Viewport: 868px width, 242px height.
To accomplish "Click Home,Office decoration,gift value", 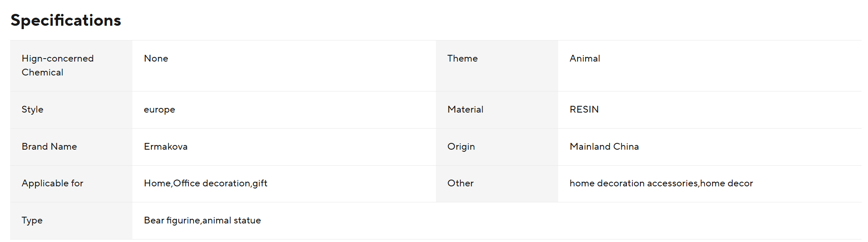I will 206,183.
